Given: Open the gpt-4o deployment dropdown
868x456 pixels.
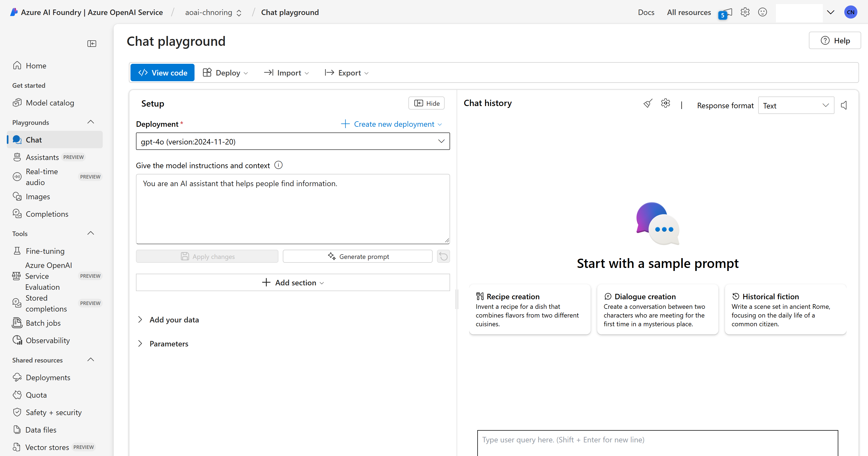Looking at the screenshot, I should (x=293, y=141).
